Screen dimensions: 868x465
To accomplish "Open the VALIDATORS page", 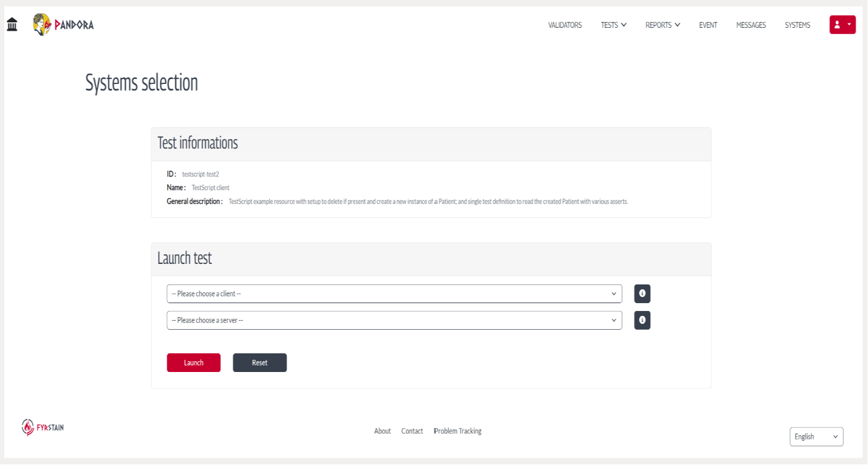I will tap(564, 25).
